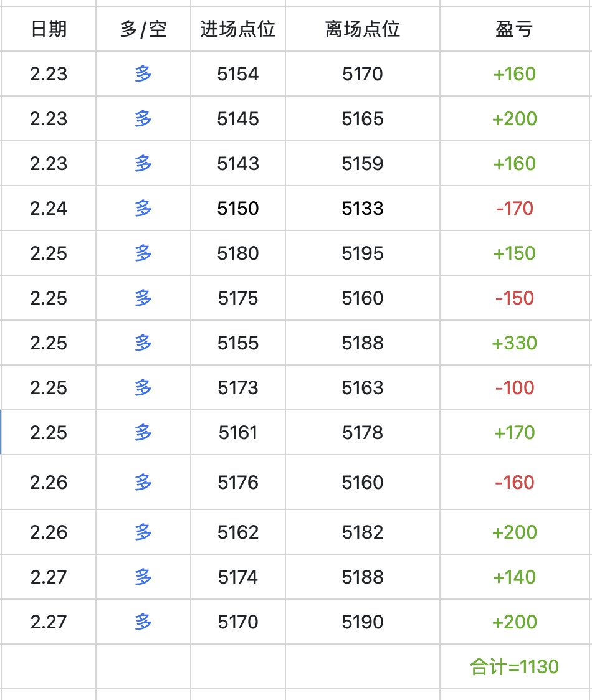
Task: Select the exit point cell 5133
Action: (363, 209)
